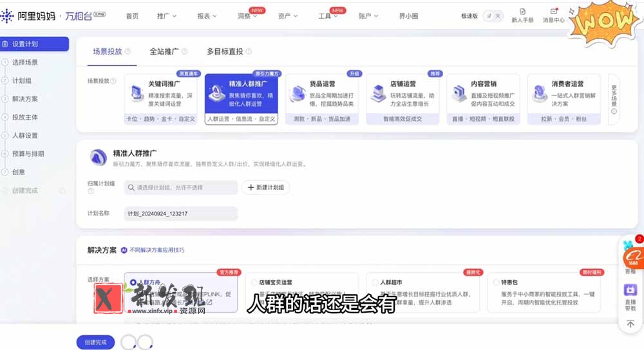Jump to 选择场景 step in sidebar
Viewport: 644px width, 350px height.
pyautogui.click(x=24, y=62)
